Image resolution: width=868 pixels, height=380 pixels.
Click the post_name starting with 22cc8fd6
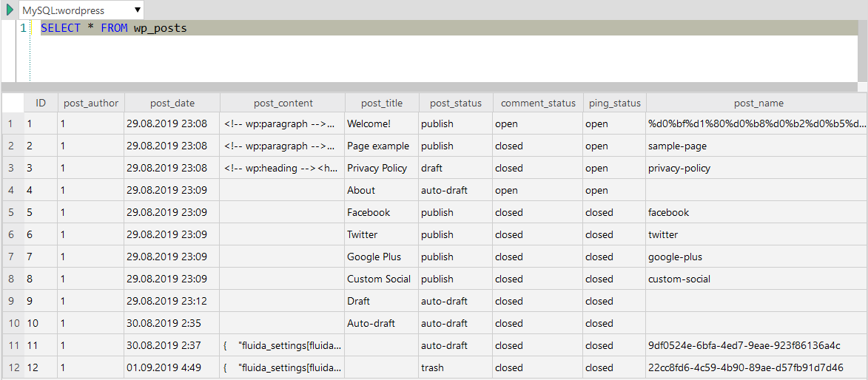pyautogui.click(x=757, y=367)
